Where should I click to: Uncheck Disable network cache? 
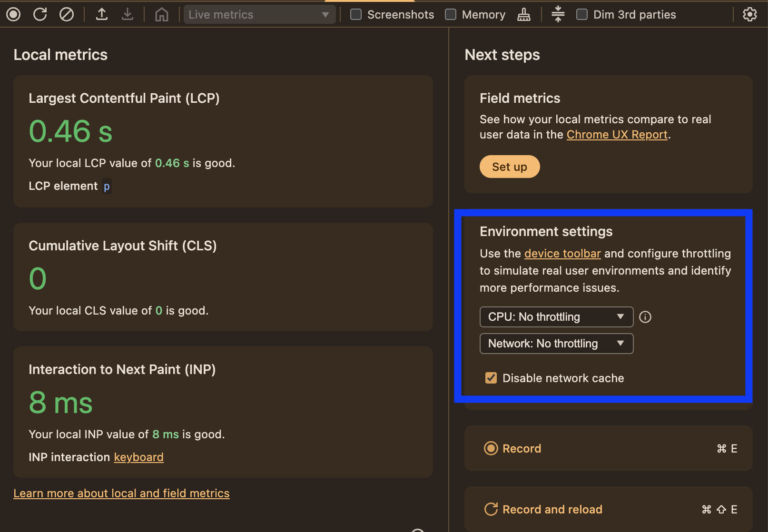point(491,378)
